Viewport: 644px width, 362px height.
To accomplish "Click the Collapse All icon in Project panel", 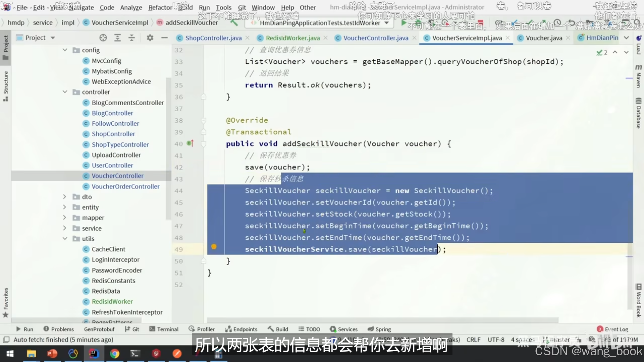I will [x=131, y=38].
